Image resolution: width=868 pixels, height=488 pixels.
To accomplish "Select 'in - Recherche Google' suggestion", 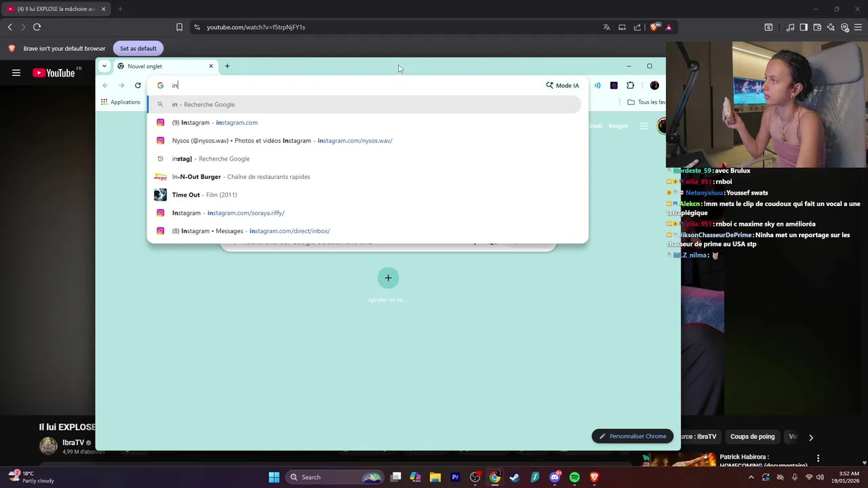I will [x=365, y=104].
